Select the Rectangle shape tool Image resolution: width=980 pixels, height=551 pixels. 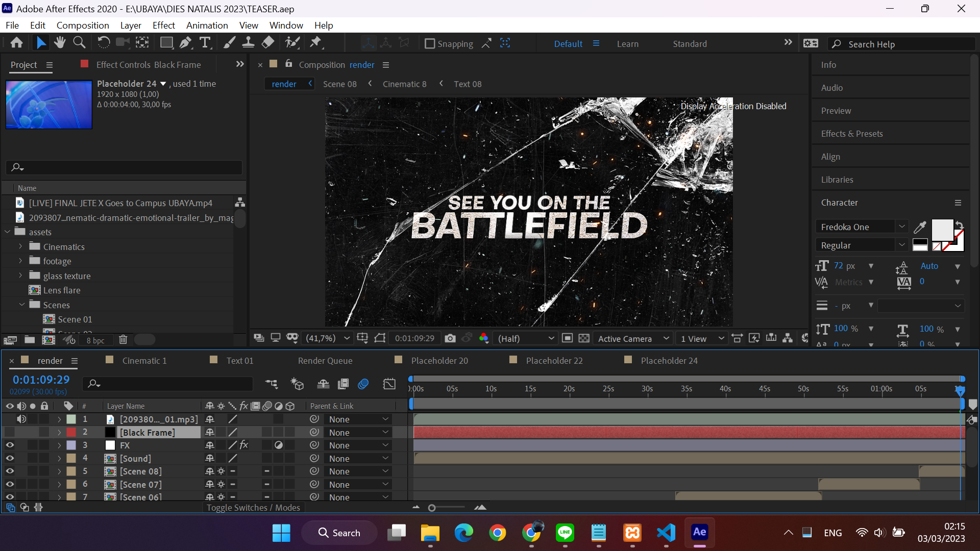coord(166,43)
